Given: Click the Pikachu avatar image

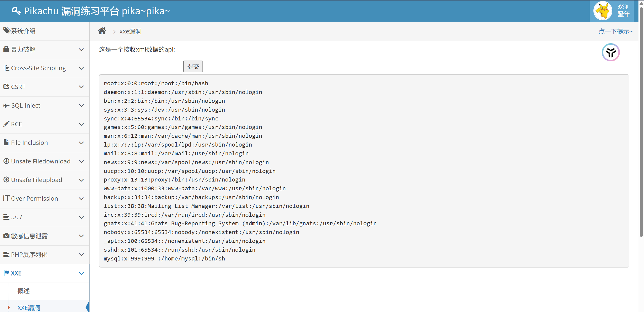Looking at the screenshot, I should tap(603, 11).
